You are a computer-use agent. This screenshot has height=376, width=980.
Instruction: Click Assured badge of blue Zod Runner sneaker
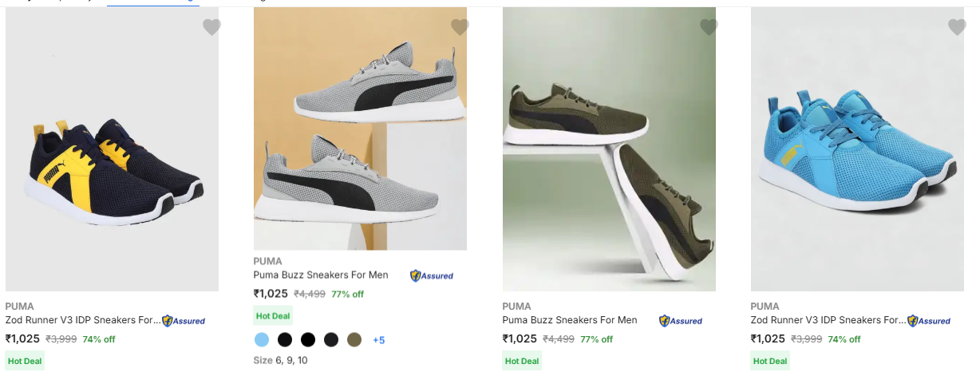coord(929,321)
